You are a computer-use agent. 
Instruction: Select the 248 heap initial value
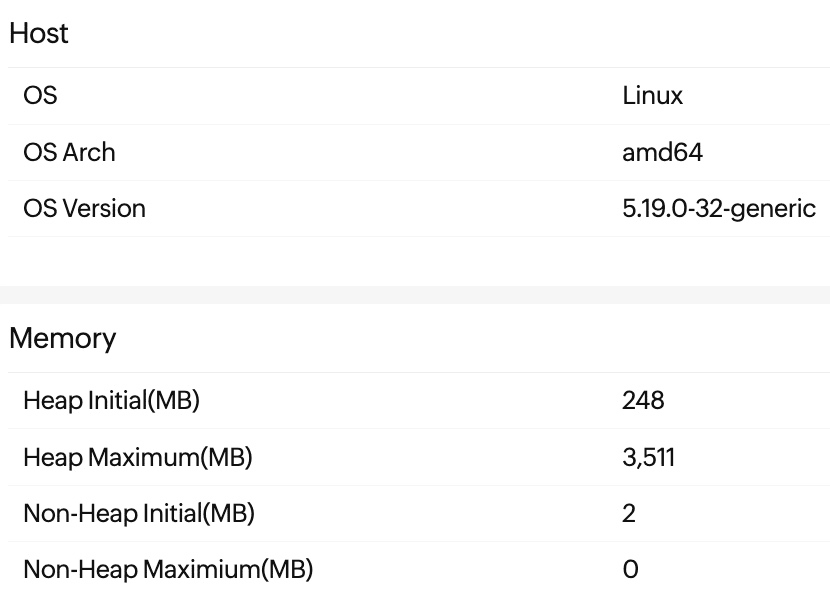click(643, 401)
